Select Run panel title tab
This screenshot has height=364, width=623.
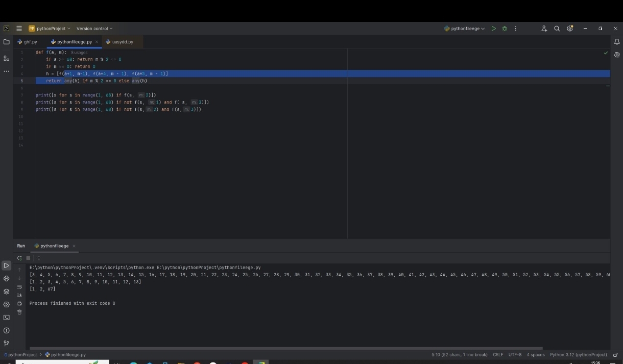click(x=21, y=246)
